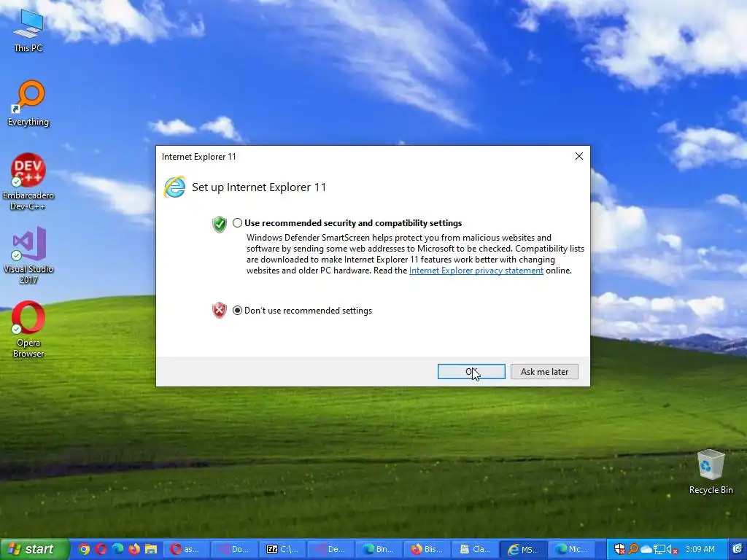Click the muted volume tray icon

click(672, 549)
